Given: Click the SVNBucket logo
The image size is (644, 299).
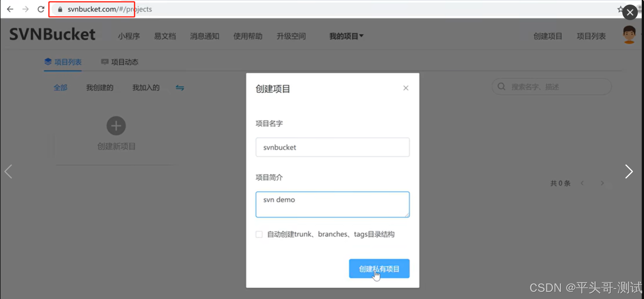Looking at the screenshot, I should (52, 34).
